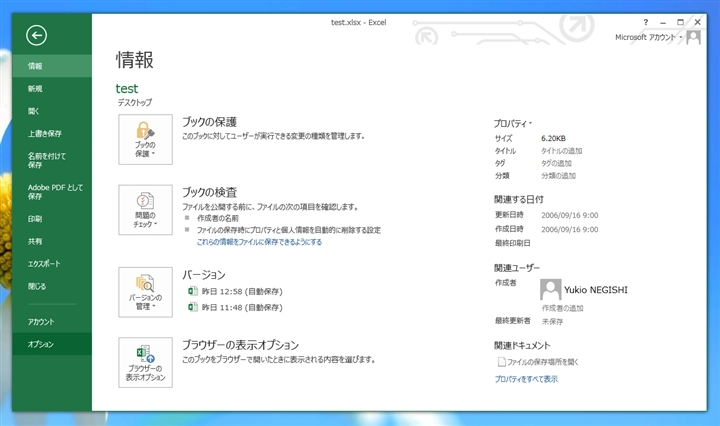Select 名前を付けて保存 in the sidebar

tap(52, 160)
